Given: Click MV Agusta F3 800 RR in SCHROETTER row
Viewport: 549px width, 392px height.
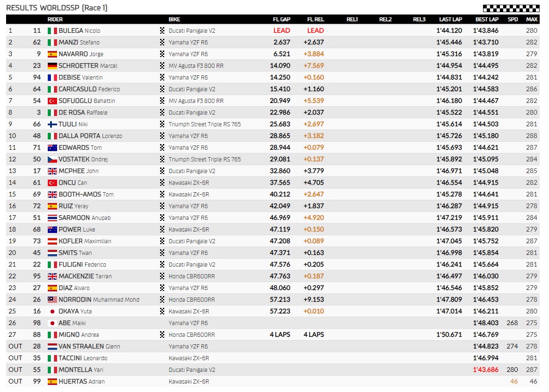Looking at the screenshot, I should coord(196,66).
